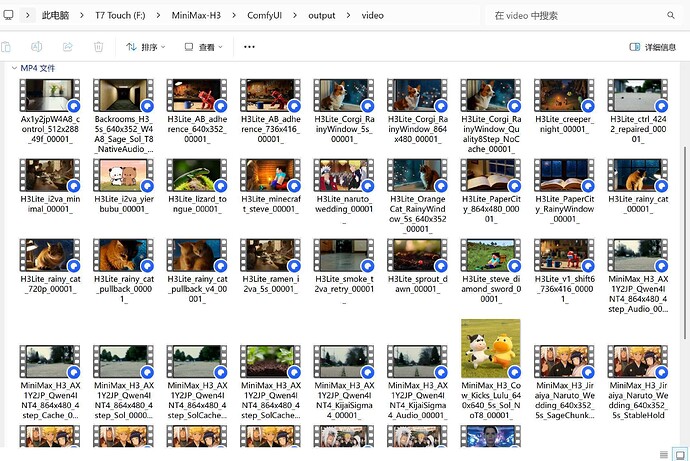The height and width of the screenshot is (461, 690).
Task: Select H3Lite_minecraft_steve video file
Action: [x=271, y=186]
